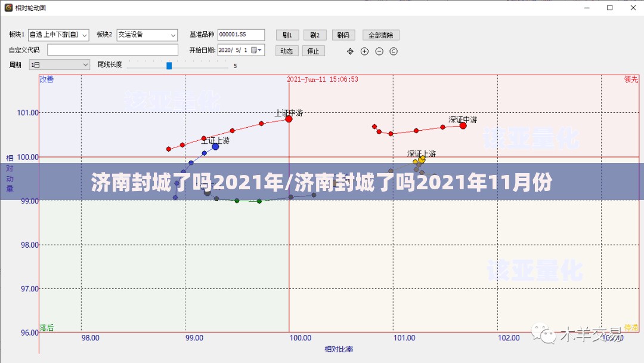
Task: Click the zoom out minus icon
Action: (379, 51)
